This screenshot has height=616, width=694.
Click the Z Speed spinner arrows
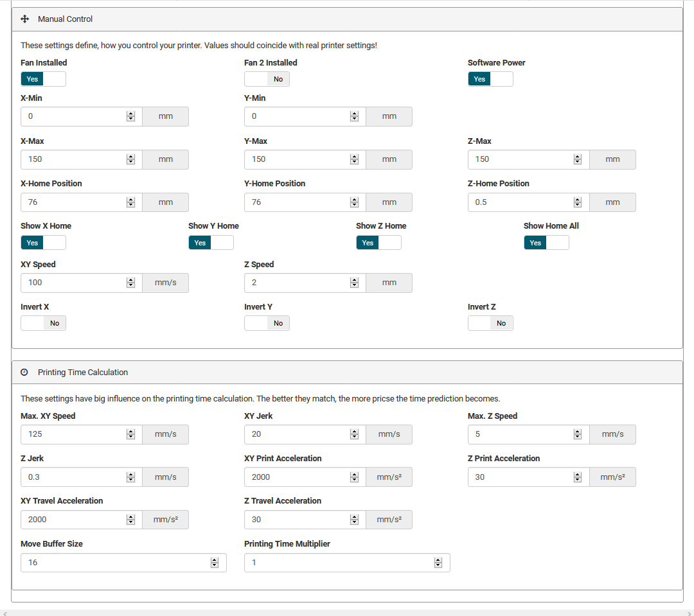pos(354,283)
